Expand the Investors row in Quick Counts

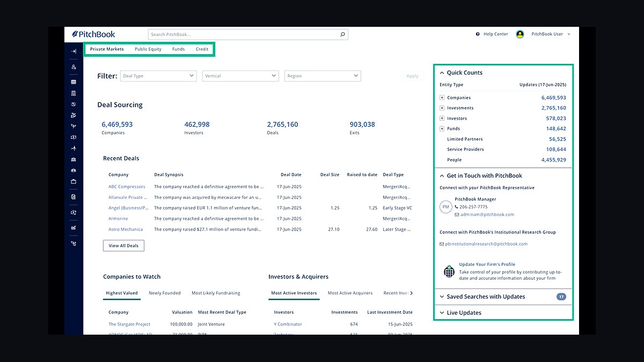point(442,118)
